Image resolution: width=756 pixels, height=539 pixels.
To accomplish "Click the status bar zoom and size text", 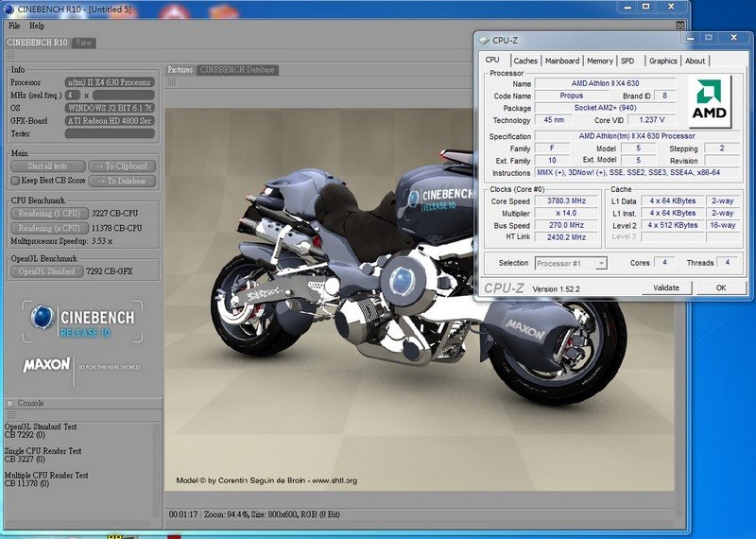I will (272, 514).
